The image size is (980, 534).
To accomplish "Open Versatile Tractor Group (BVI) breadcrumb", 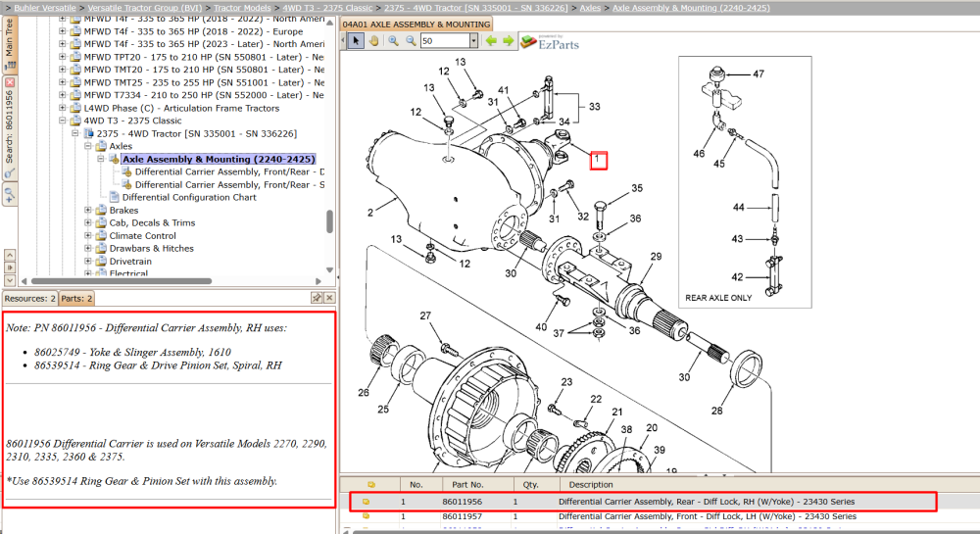I will coord(145,8).
